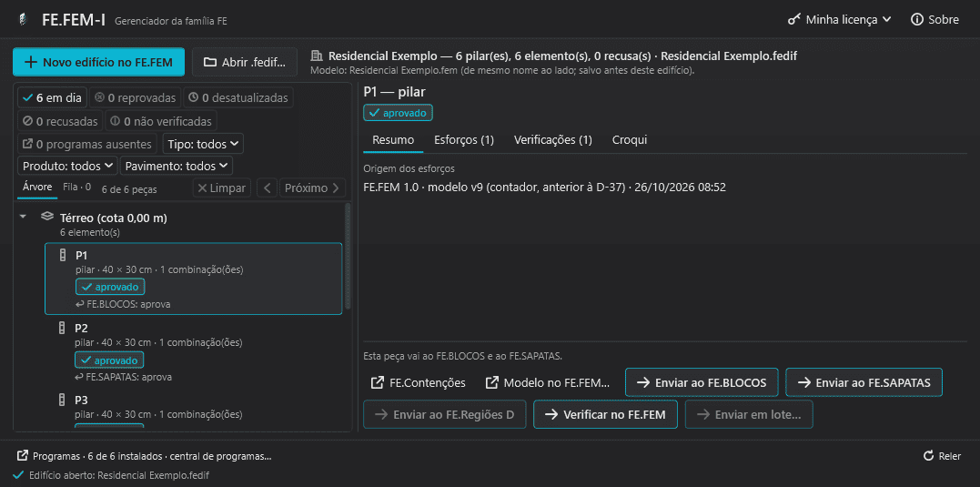
Task: Open 'Programas · central de programas' link
Action: [x=145, y=456]
